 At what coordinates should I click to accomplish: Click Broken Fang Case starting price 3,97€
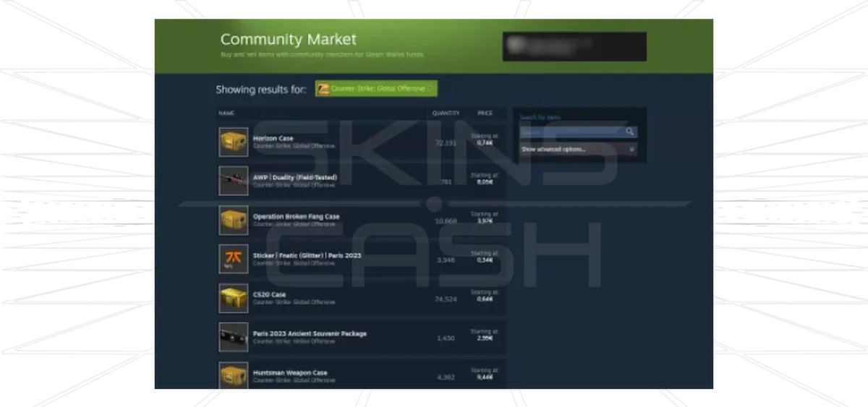click(485, 221)
